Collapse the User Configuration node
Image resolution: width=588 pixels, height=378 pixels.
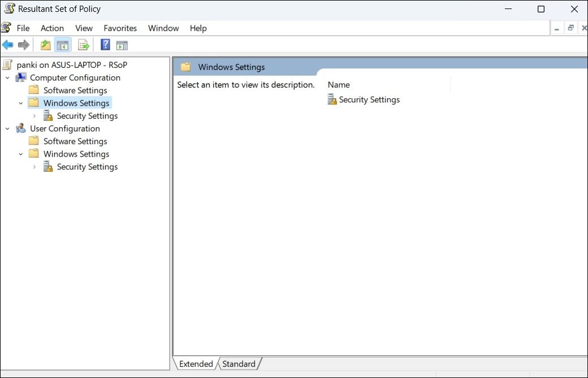7,129
